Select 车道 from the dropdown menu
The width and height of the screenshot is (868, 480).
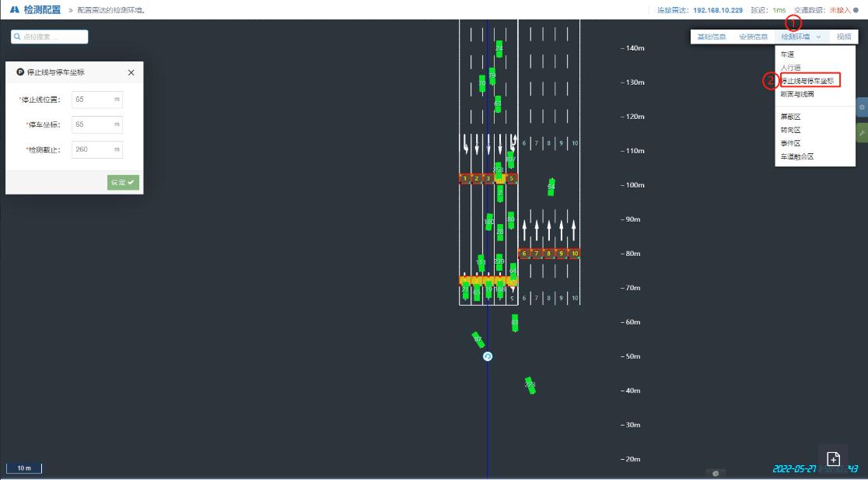(x=788, y=54)
